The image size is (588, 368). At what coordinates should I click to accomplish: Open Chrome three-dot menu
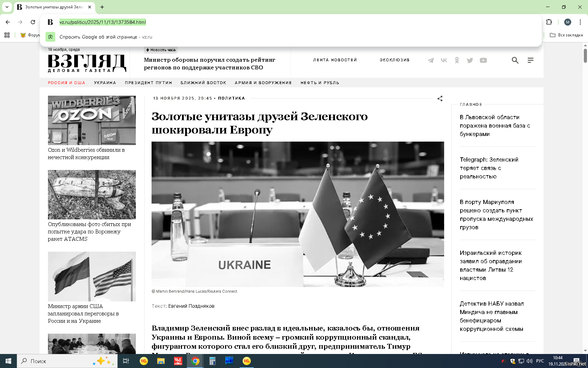point(580,22)
